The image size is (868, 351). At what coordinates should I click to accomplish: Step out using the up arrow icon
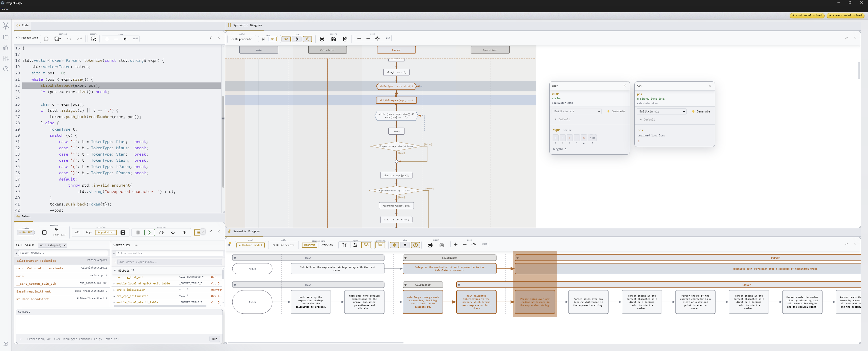(184, 232)
